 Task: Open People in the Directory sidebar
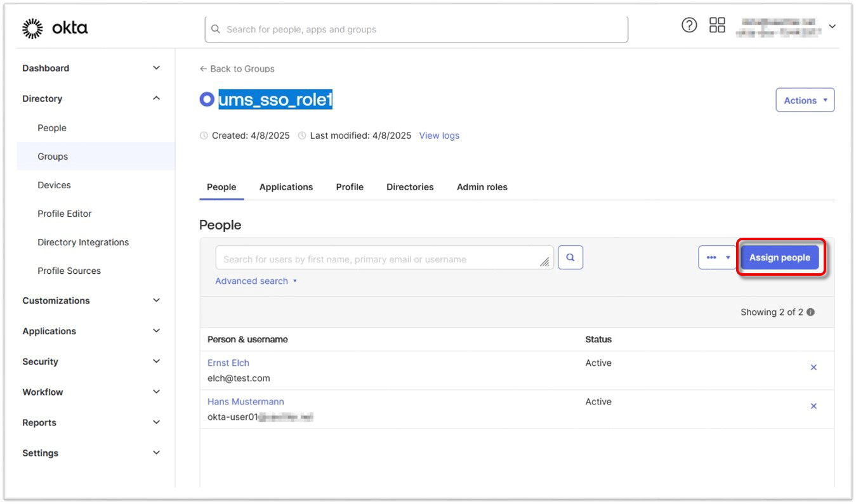click(52, 128)
